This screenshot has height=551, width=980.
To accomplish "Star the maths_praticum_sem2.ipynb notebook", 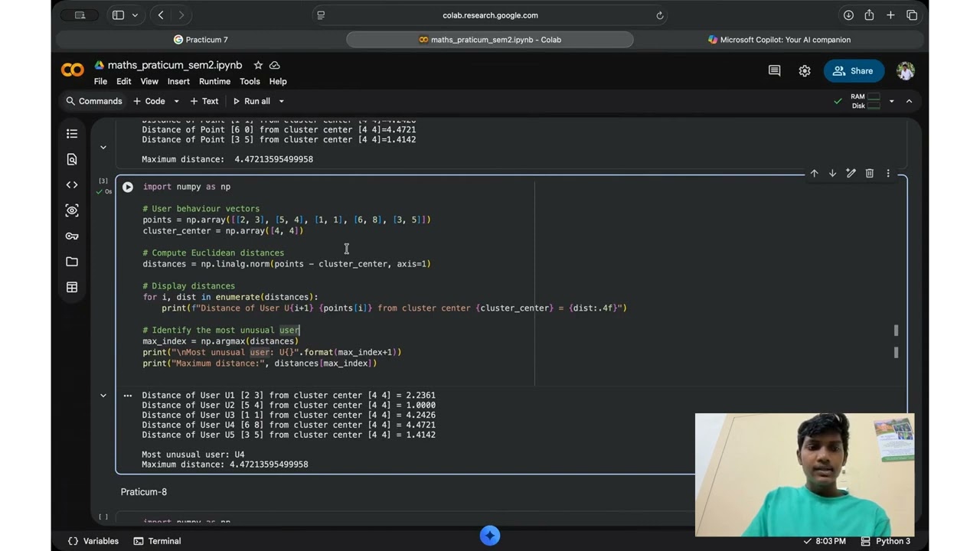I will (x=258, y=65).
